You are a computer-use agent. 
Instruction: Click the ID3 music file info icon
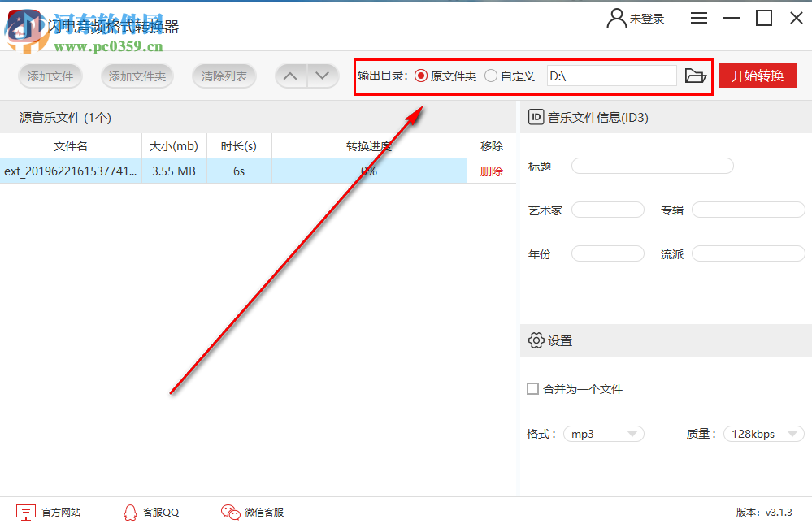[536, 116]
